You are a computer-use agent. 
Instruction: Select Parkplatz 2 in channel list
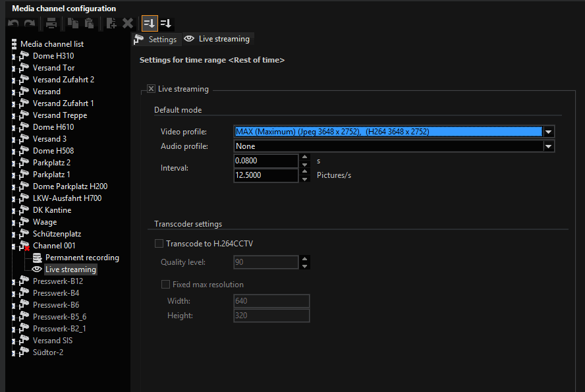tap(51, 163)
